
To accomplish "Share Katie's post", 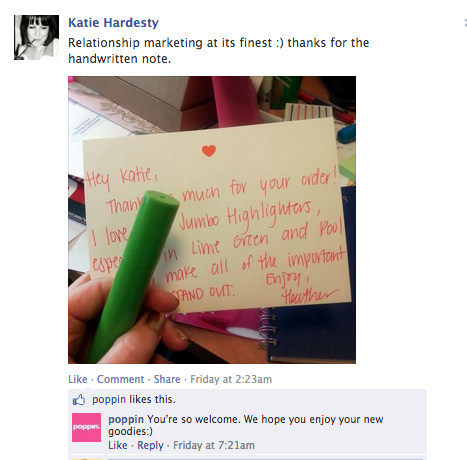I will pos(167,379).
